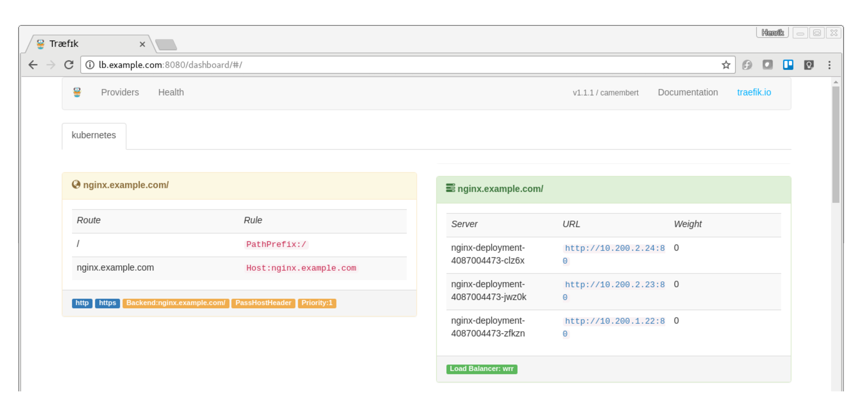Image resolution: width=868 pixels, height=418 pixels.
Task: Bookmark the page with the star icon
Action: coord(726,65)
